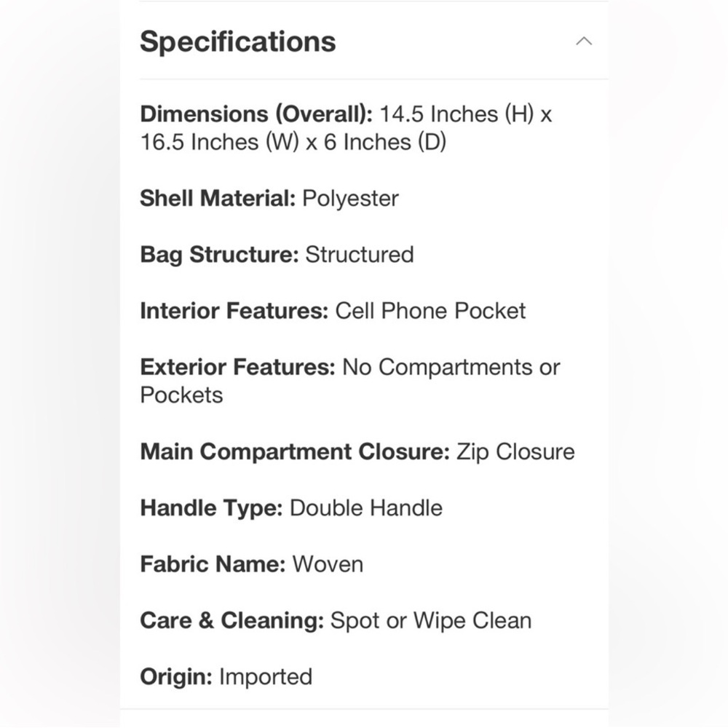Image resolution: width=728 pixels, height=728 pixels.
Task: Click the Polyester value text
Action: (351, 199)
